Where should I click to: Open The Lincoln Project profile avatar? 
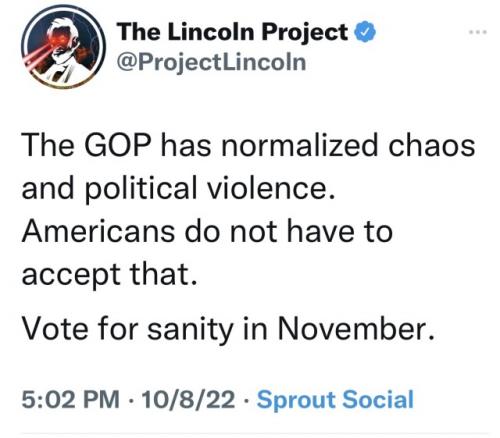point(63,47)
